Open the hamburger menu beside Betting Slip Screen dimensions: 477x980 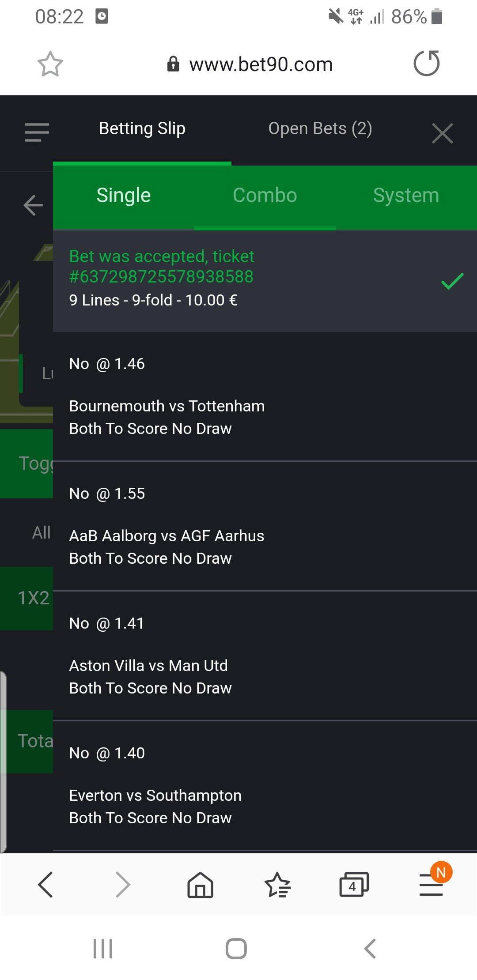tap(37, 132)
